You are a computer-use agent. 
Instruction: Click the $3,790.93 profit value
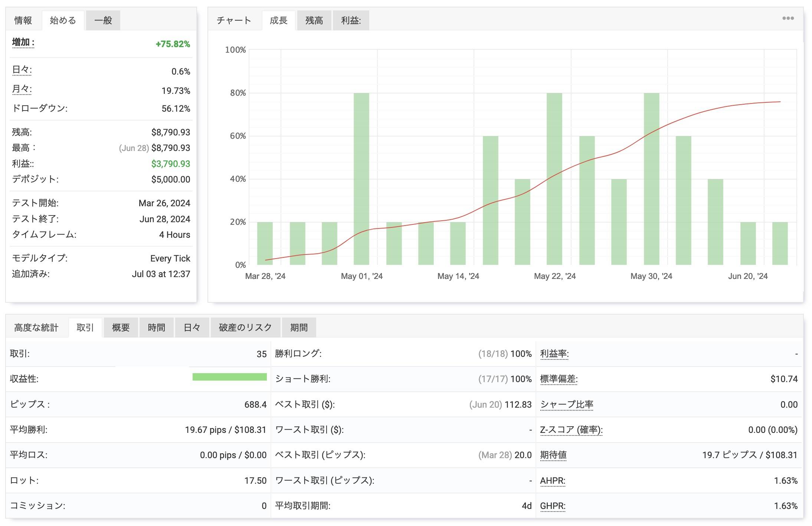tap(171, 164)
